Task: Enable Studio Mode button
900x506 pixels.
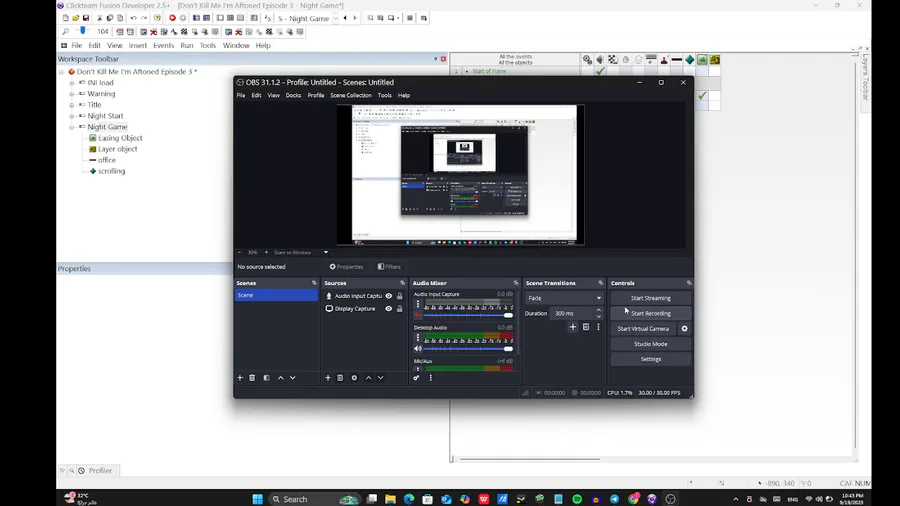Action: coord(650,344)
